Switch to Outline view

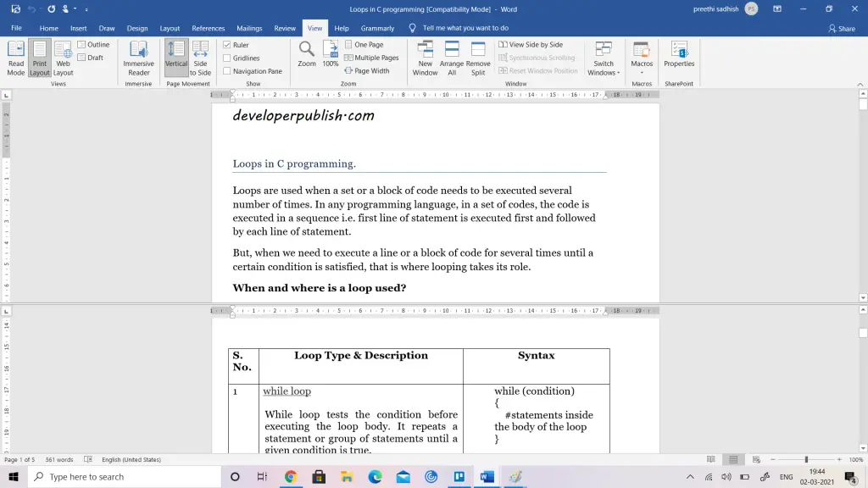[x=93, y=44]
